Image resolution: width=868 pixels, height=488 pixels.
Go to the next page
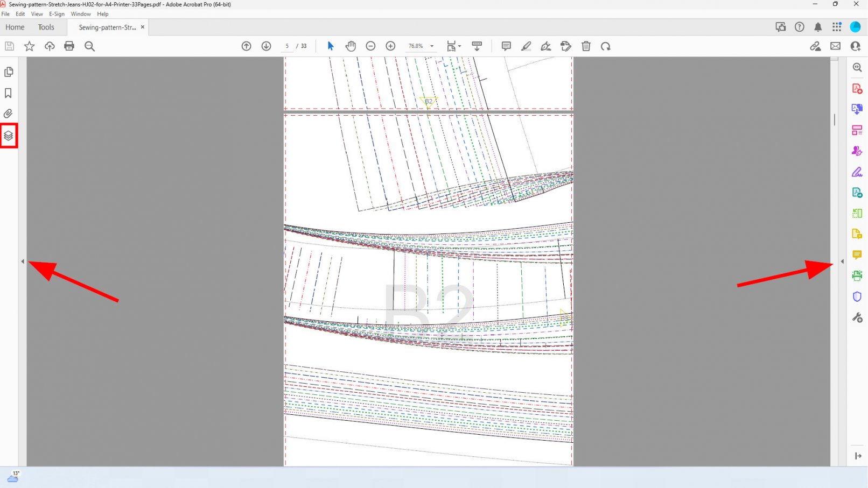tap(266, 46)
